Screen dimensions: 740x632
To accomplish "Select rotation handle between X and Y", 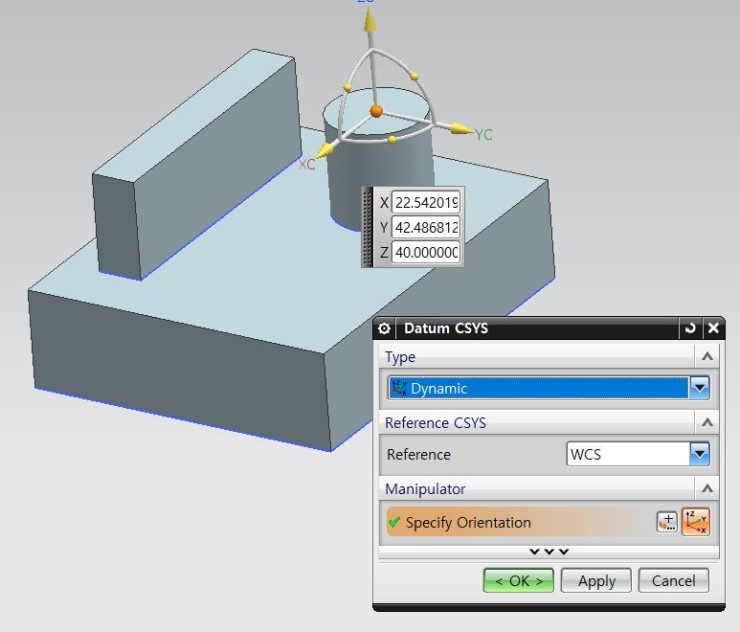I will pos(392,140).
